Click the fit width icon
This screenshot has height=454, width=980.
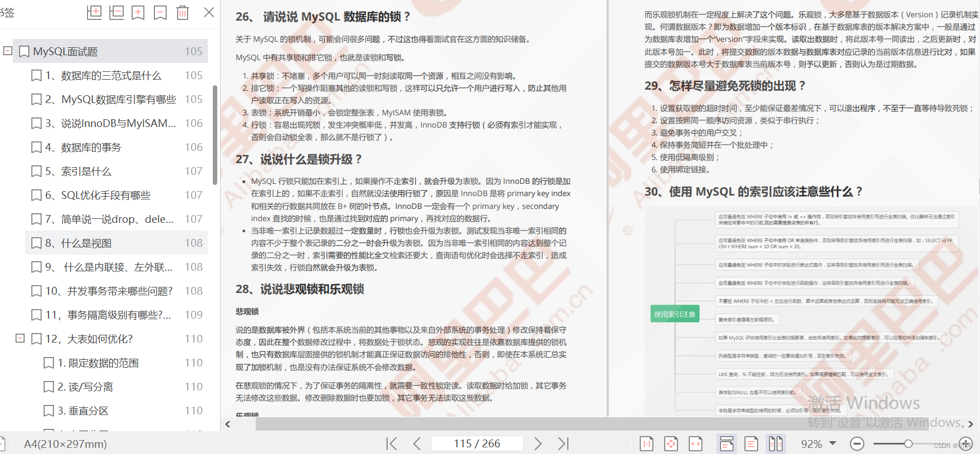(x=696, y=443)
